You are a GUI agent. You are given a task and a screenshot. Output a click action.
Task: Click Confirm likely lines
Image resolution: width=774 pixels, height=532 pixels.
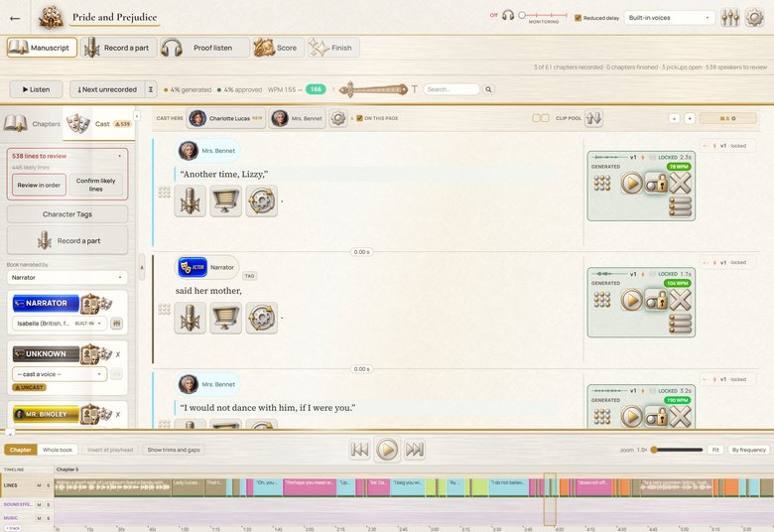coord(96,185)
